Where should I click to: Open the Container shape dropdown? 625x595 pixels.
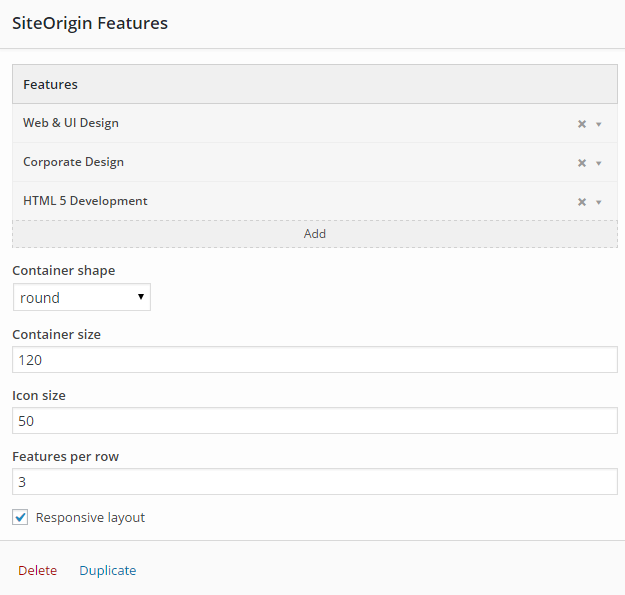point(82,297)
